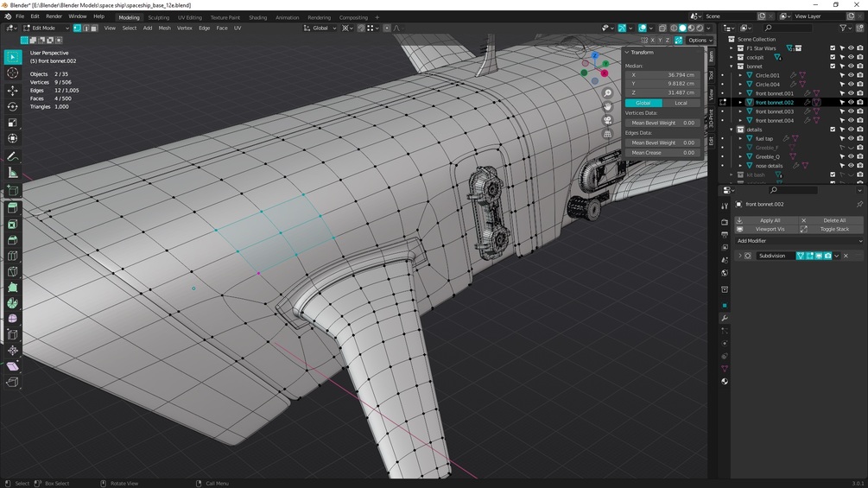Image resolution: width=868 pixels, height=488 pixels.
Task: Remove the Subdivision modifier with X
Action: [x=846, y=256]
